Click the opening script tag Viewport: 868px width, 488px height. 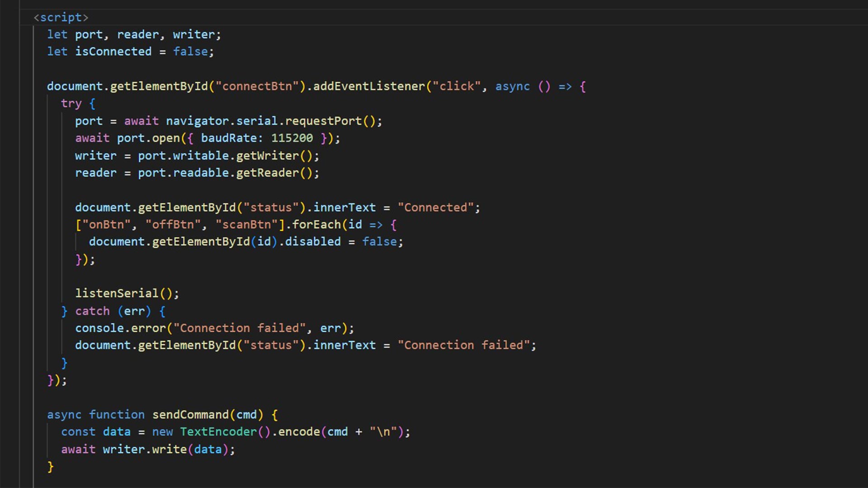pyautogui.click(x=61, y=17)
